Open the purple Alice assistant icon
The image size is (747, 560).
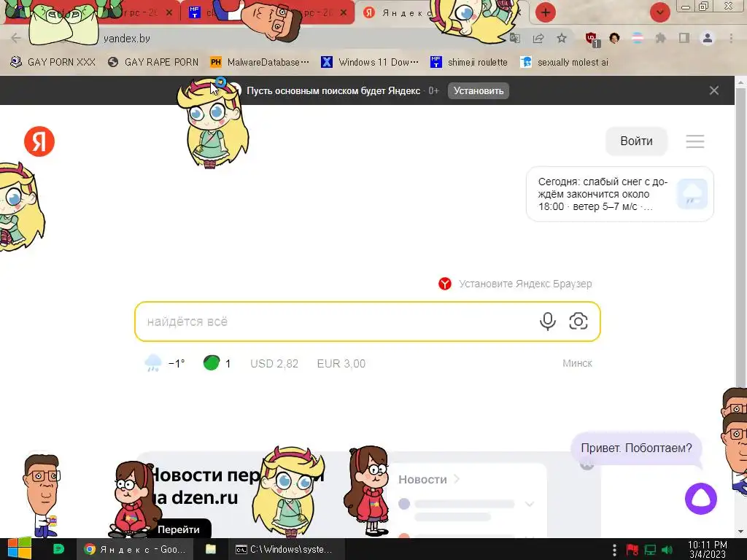701,499
